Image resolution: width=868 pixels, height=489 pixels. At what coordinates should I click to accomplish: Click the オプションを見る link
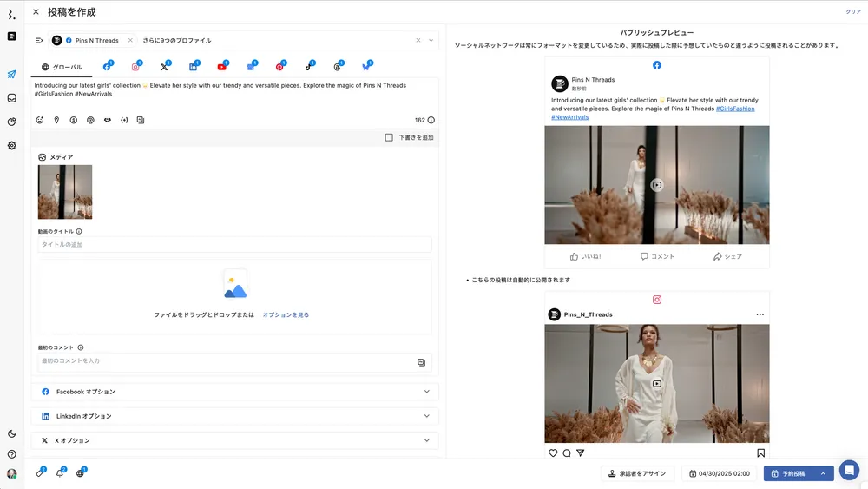pos(286,314)
